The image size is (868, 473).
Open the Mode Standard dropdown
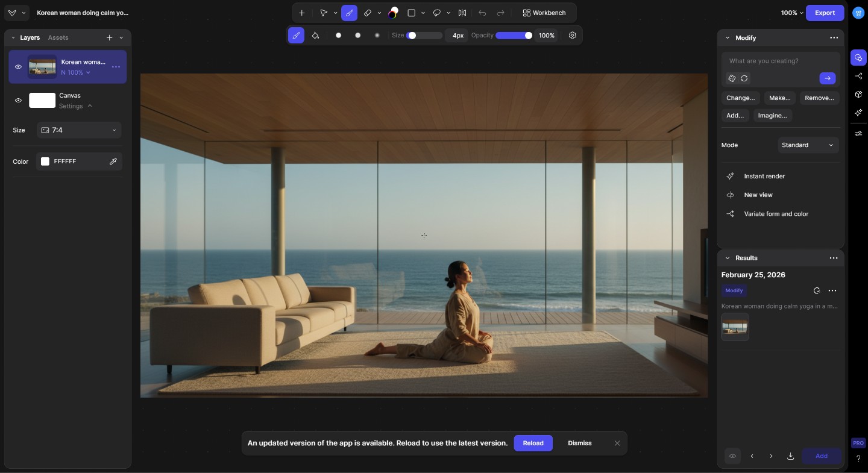(x=808, y=145)
